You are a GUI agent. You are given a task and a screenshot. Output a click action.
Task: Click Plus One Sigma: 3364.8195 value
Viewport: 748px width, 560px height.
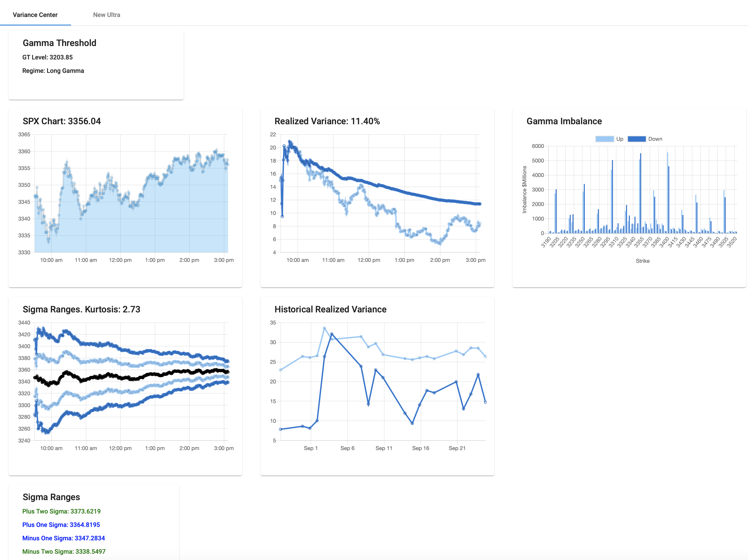[x=61, y=525]
